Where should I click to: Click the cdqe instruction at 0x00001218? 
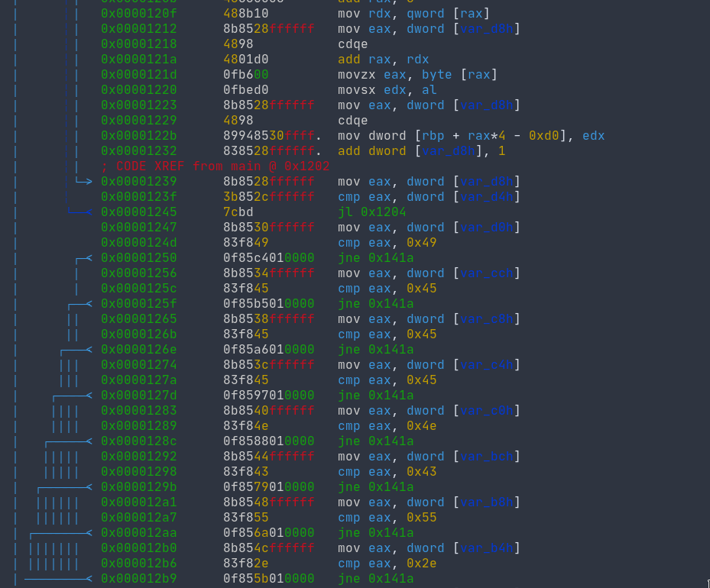[x=353, y=44]
